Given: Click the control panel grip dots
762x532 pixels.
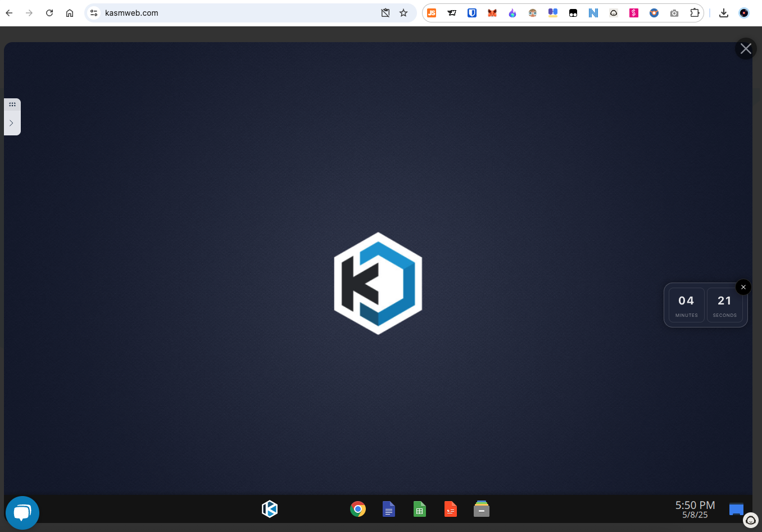Looking at the screenshot, I should 12,104.
